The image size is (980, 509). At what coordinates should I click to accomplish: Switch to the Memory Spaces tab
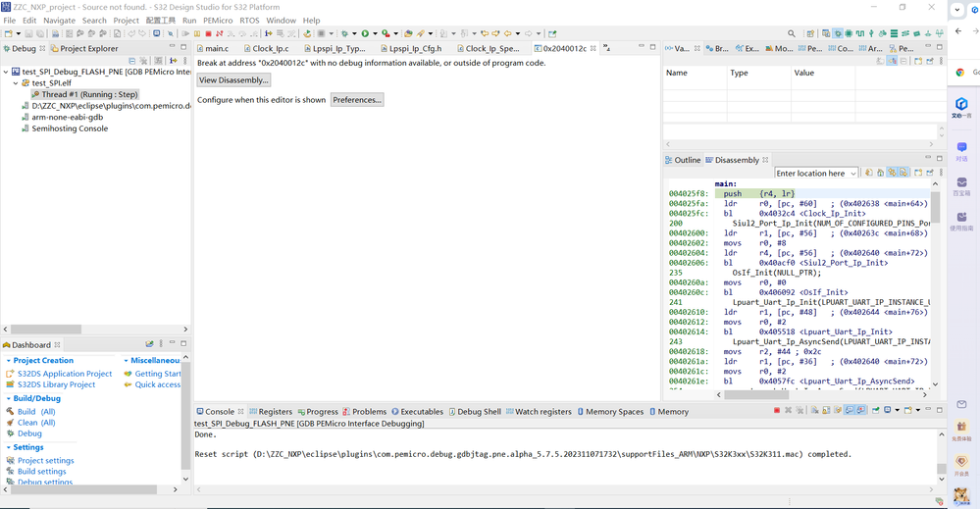pyautogui.click(x=610, y=412)
